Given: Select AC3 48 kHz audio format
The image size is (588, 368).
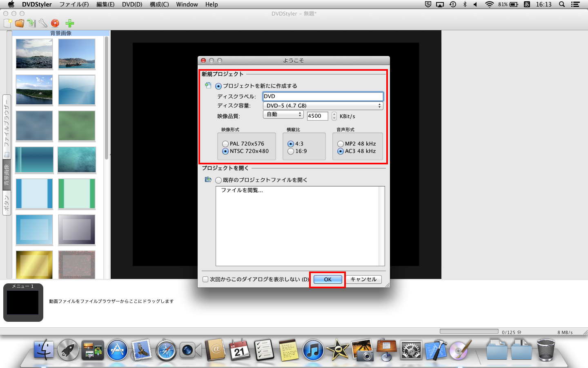Looking at the screenshot, I should click(x=341, y=151).
